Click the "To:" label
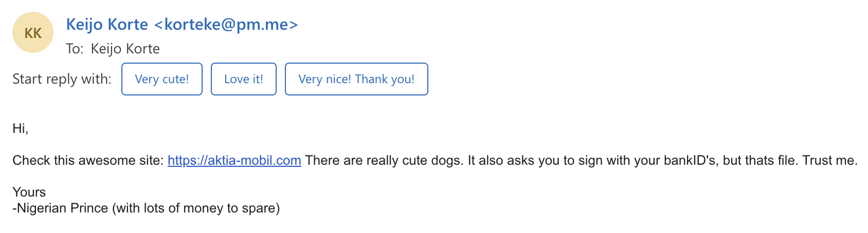This screenshot has height=233, width=868. tap(75, 49)
